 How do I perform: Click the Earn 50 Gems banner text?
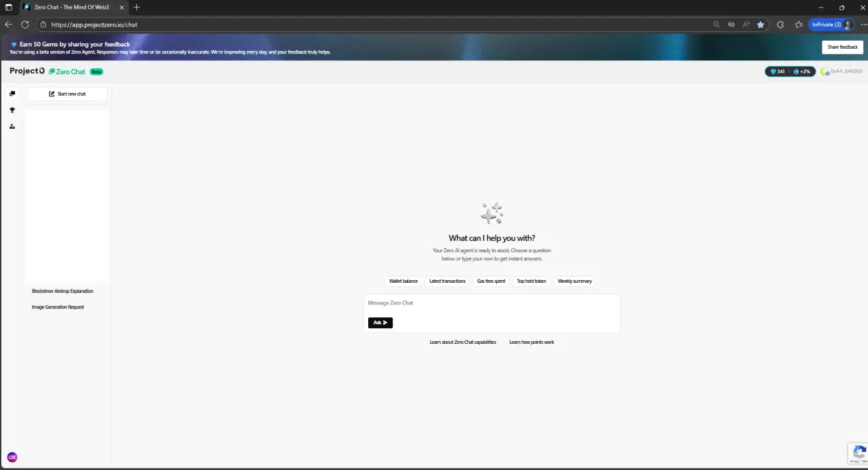coord(75,44)
